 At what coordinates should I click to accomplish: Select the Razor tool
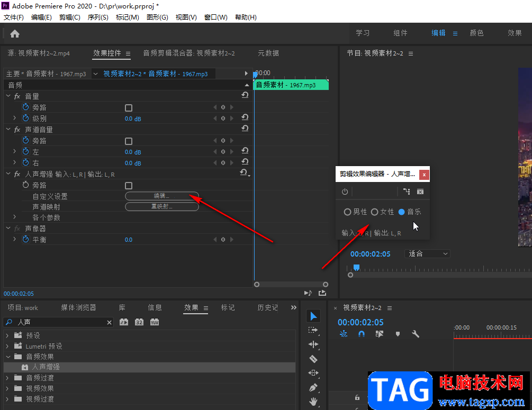click(313, 359)
